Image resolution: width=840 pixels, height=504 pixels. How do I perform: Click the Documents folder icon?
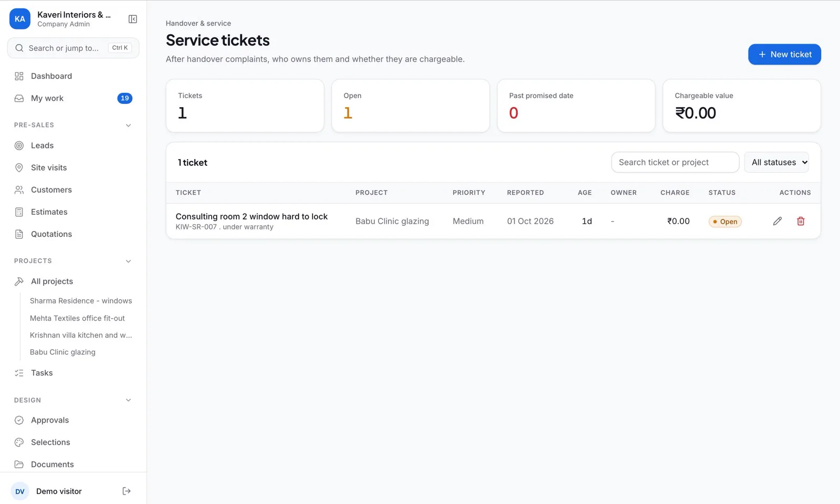(x=19, y=464)
